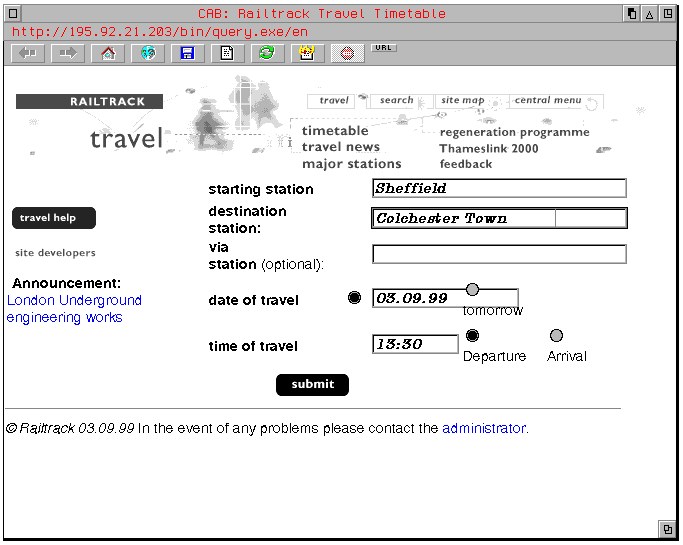
Task: Open the regeneration programme page
Action: coord(514,132)
